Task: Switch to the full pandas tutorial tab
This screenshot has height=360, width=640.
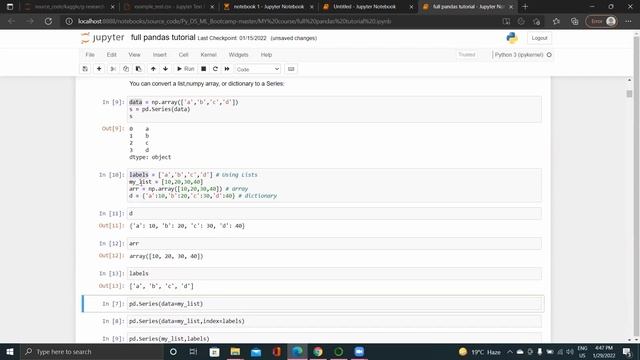Action: tap(467, 7)
